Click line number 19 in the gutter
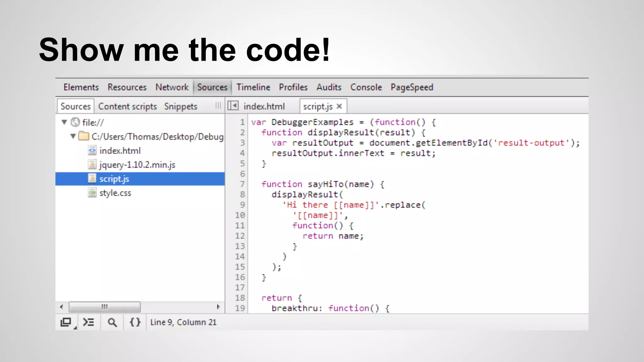The width and height of the screenshot is (644, 362). (240, 308)
